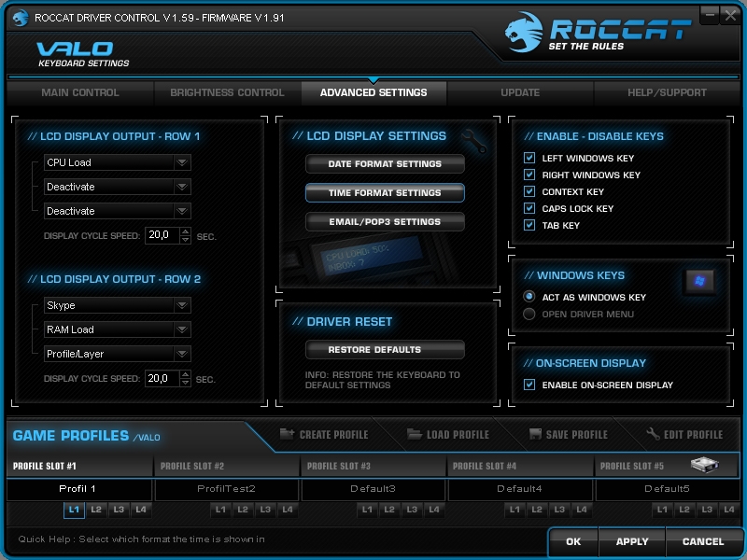Click the keyboard icon on Profile Slot #5
This screenshot has height=560, width=747.
(x=704, y=464)
